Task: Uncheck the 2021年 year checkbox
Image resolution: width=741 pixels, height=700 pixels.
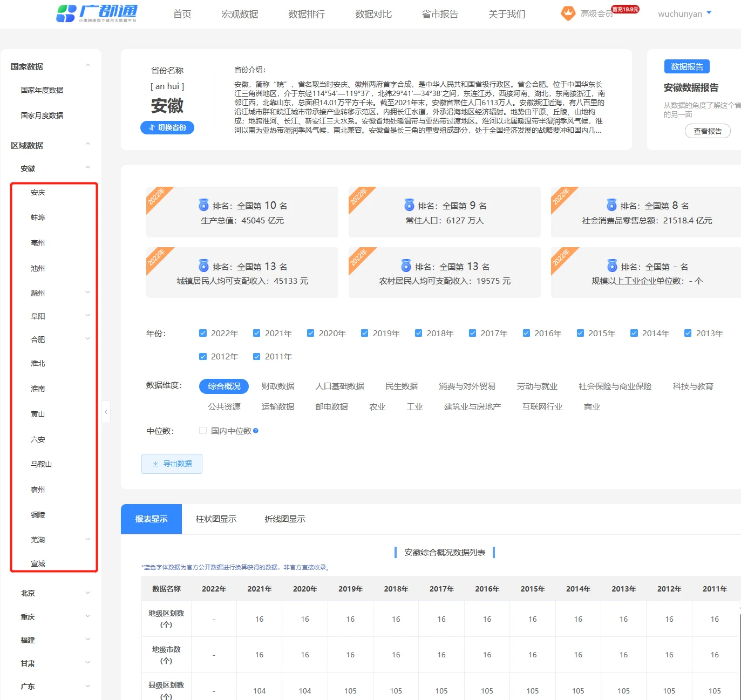Action: (257, 333)
